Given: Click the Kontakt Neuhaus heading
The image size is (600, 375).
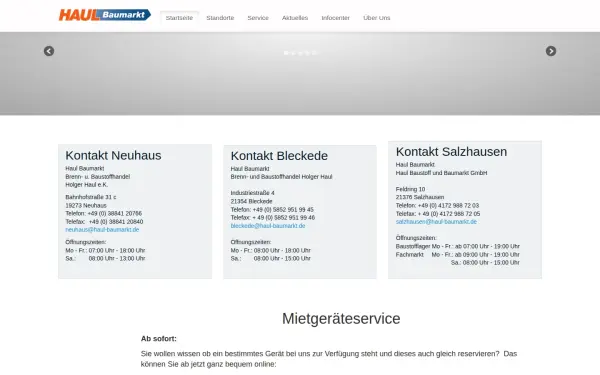Looking at the screenshot, I should 113,155.
